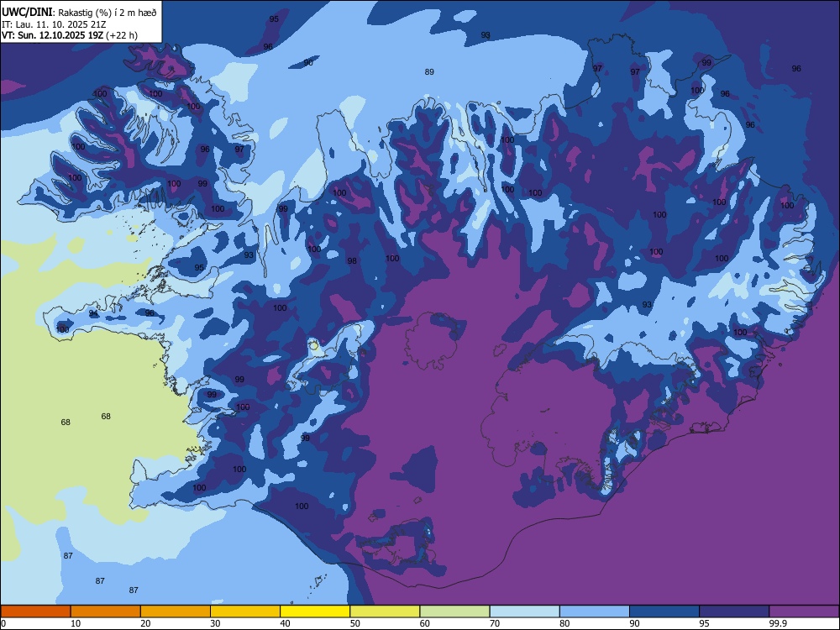Screen dimensions: 840x630
Task: Click the '94' humidity value on the map
Action: [93, 313]
